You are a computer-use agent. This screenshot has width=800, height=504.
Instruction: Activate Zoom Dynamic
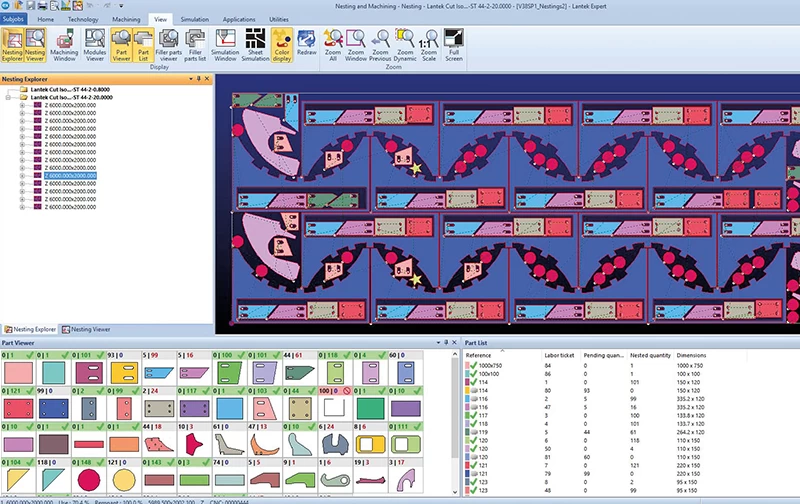point(405,45)
